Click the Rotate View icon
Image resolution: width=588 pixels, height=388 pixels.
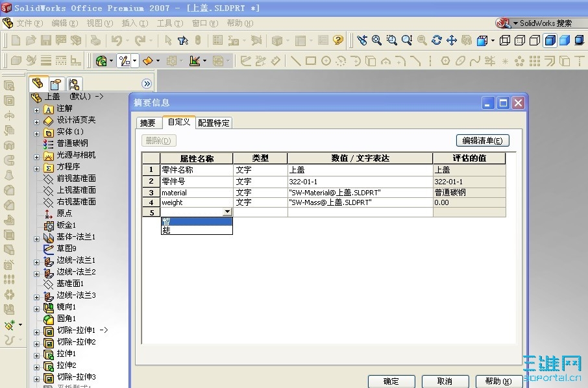tap(437, 40)
